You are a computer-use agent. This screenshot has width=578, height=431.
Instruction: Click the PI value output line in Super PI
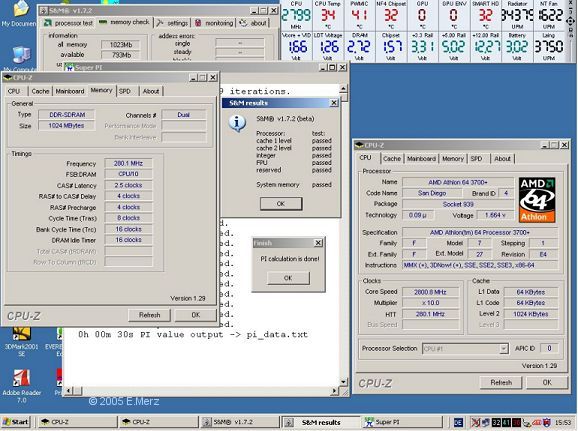[193, 334]
